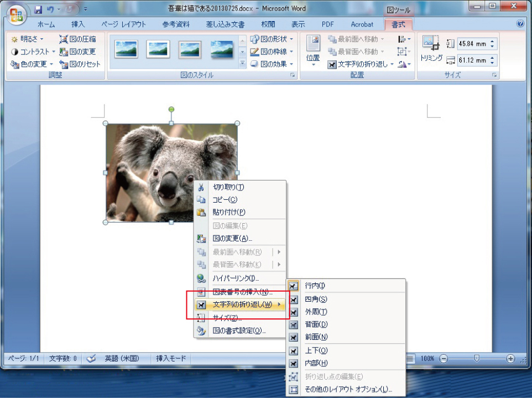Switch to the 校閲 tab
The height and width of the screenshot is (398, 532).
point(268,24)
